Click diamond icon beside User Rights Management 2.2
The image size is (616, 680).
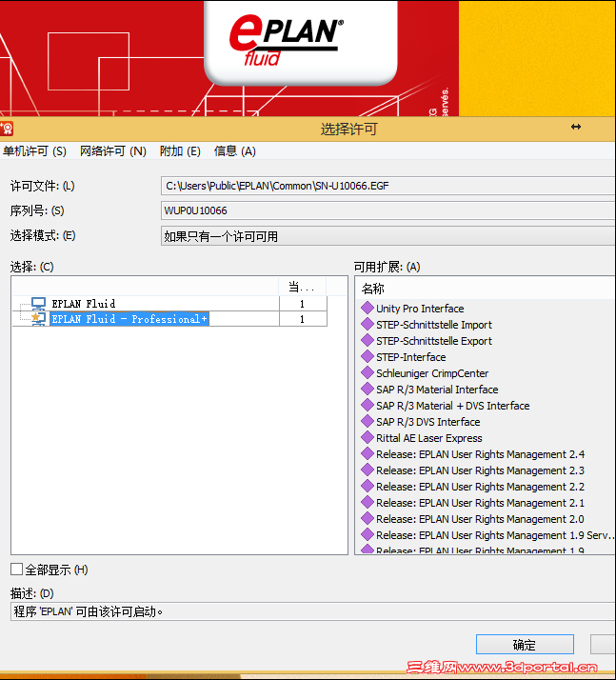coord(368,486)
